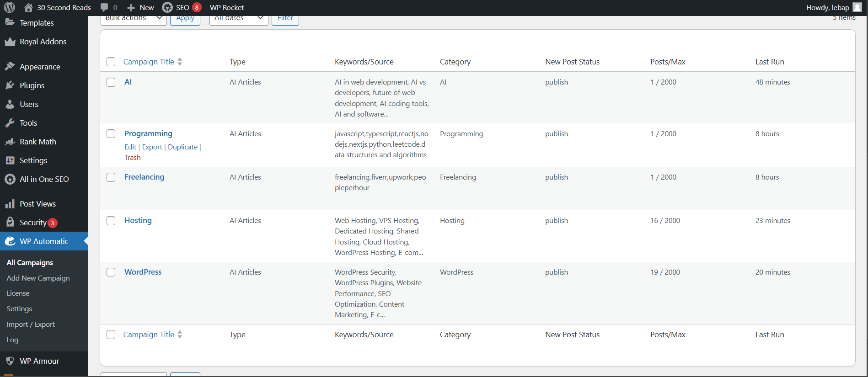868x377 pixels.
Task: Click Trash under Programming campaign
Action: tap(133, 157)
